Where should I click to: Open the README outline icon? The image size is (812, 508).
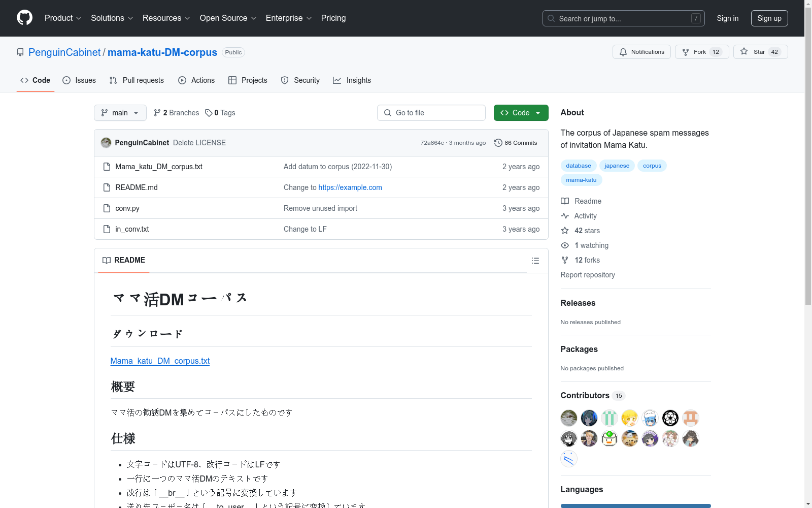click(x=535, y=261)
